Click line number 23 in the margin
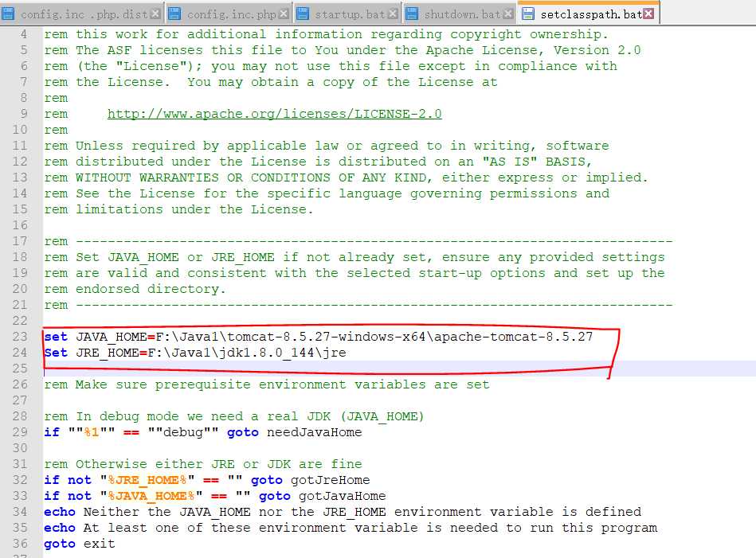The width and height of the screenshot is (756, 558). point(20,337)
